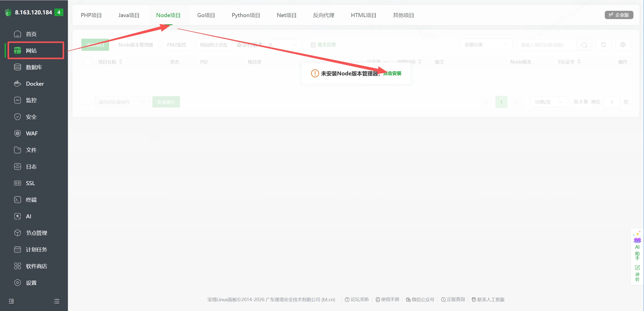Open the sidebar menu list icon

(x=57, y=301)
